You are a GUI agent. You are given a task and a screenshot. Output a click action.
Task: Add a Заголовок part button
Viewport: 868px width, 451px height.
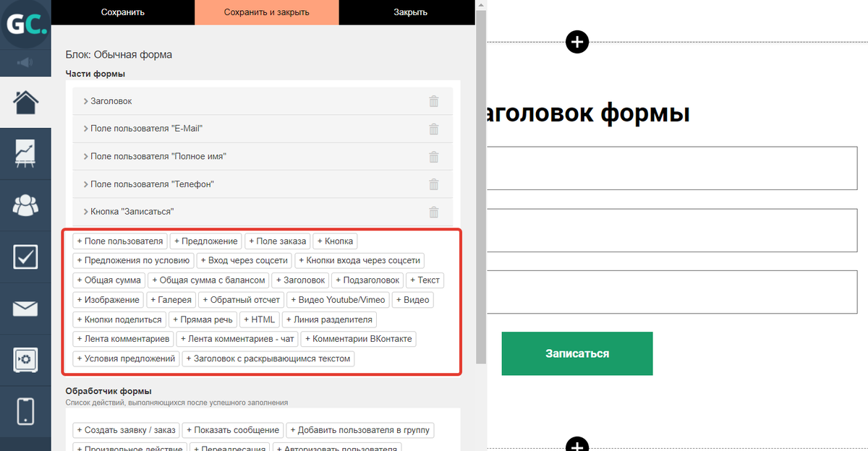[x=302, y=280]
